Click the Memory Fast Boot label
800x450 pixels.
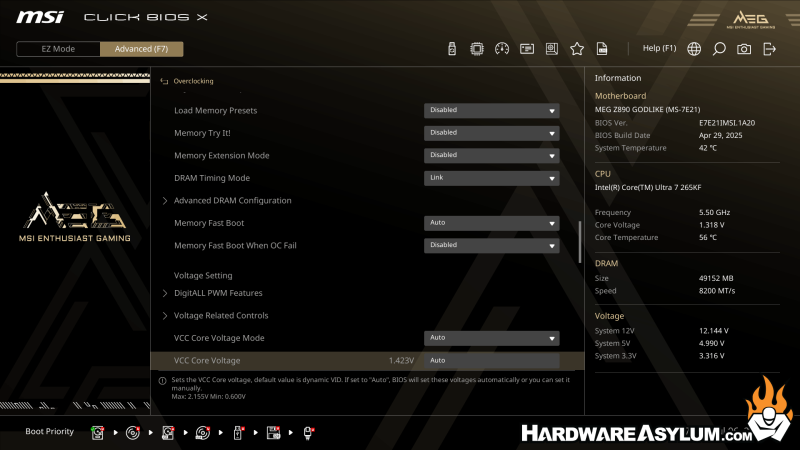coord(209,223)
